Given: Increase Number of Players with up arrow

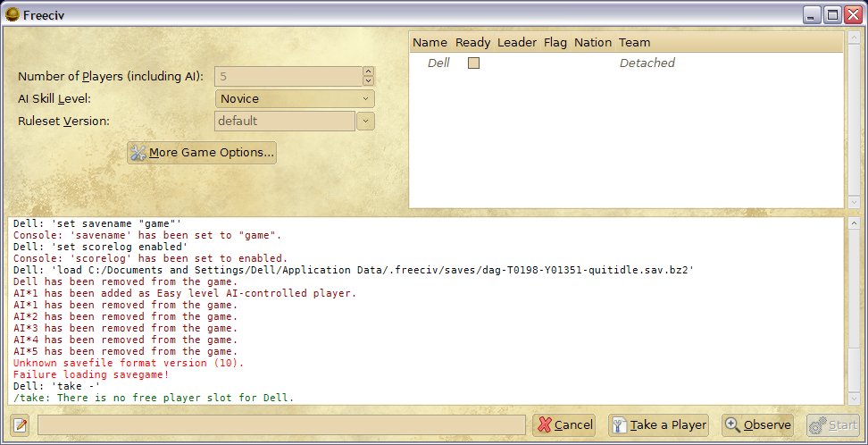Looking at the screenshot, I should click(x=367, y=72).
